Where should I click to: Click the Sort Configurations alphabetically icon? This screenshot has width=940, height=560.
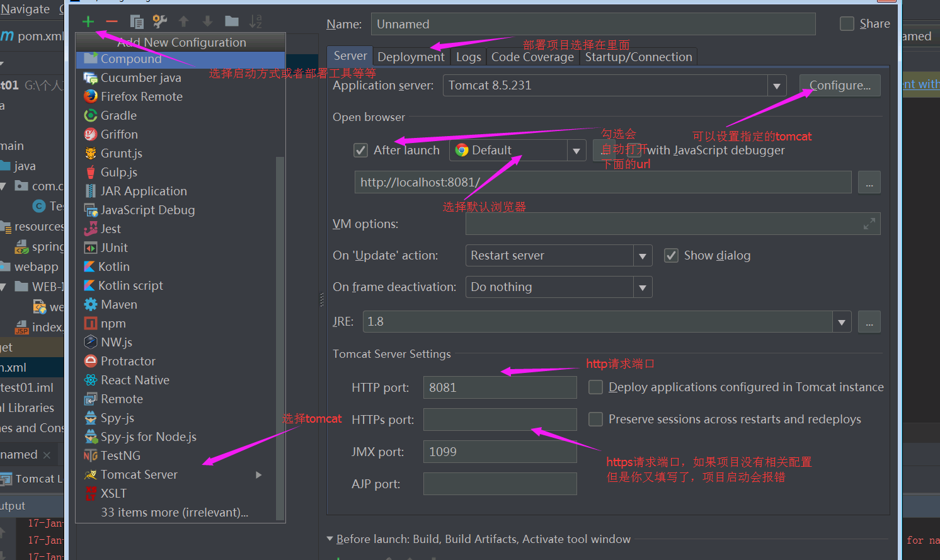255,21
